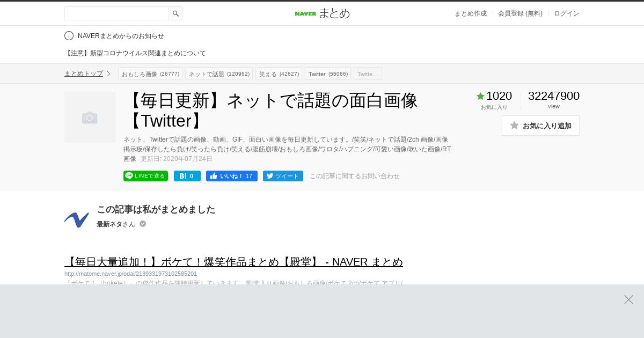This screenshot has width=644, height=338.
Task: Select Twitter (55066) tag
Action: tap(328, 74)
